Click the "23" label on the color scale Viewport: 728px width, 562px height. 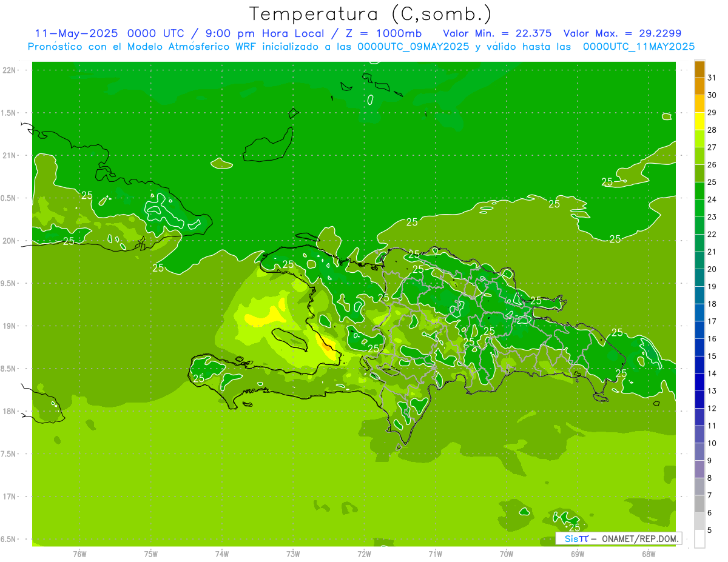pyautogui.click(x=712, y=217)
